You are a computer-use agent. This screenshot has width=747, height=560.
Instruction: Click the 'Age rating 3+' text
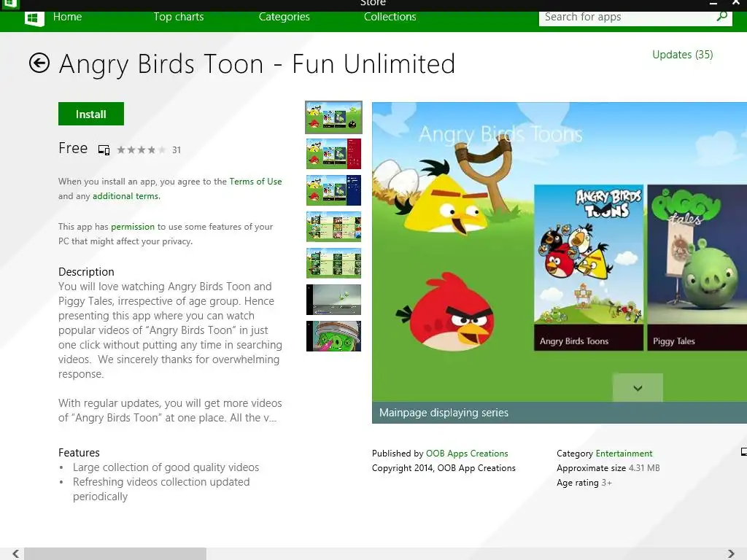pyautogui.click(x=584, y=483)
